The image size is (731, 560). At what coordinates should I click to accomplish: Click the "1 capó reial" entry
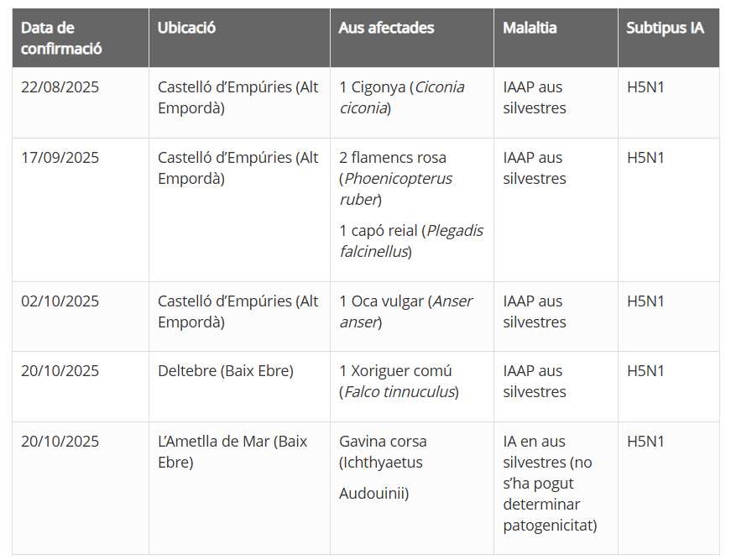point(411,241)
